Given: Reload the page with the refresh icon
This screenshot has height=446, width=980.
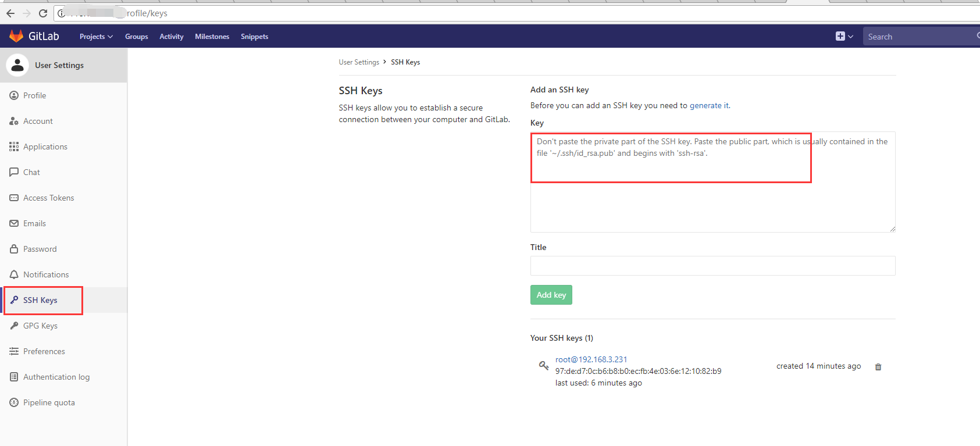Looking at the screenshot, I should point(43,13).
